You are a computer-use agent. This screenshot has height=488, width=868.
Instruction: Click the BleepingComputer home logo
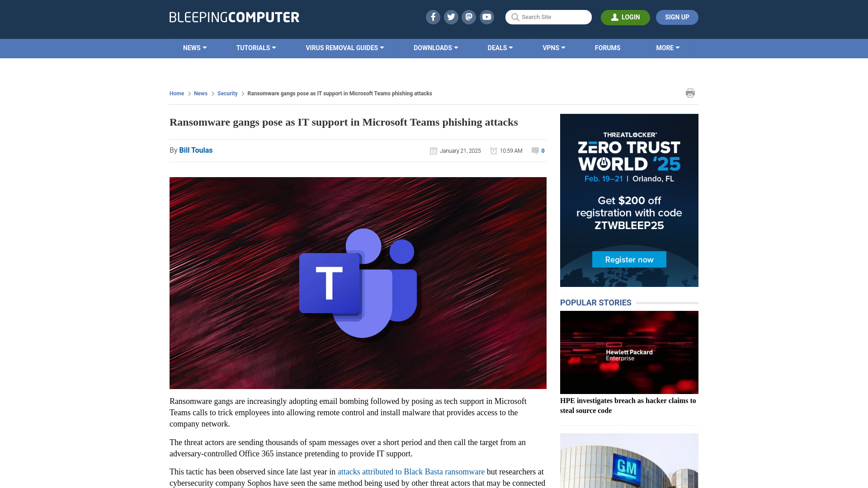coord(234,17)
